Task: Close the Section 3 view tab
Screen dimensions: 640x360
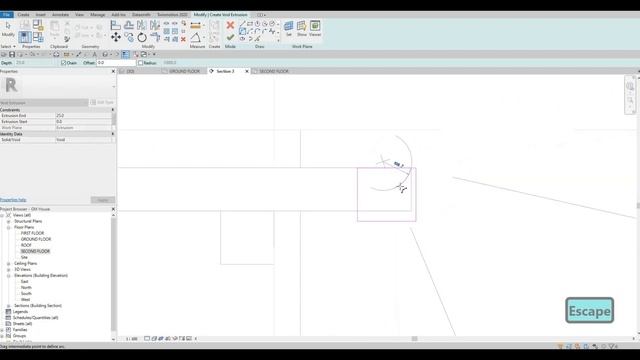Action: [x=247, y=71]
